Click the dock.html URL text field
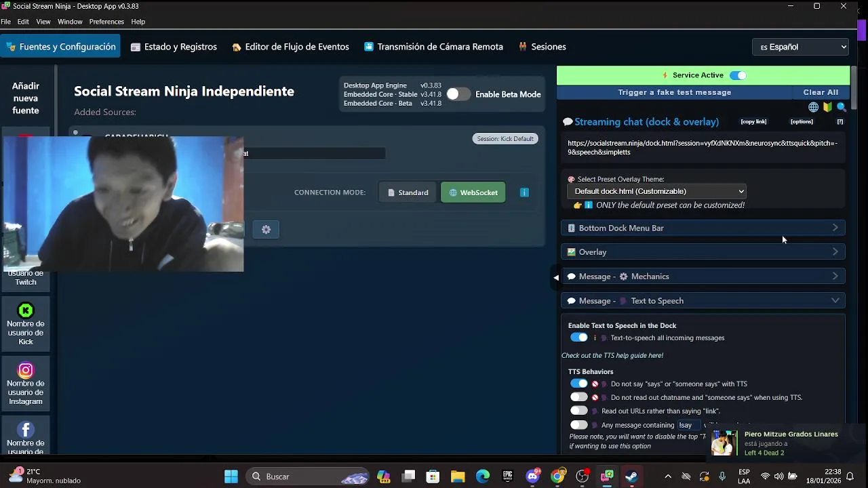 point(703,148)
